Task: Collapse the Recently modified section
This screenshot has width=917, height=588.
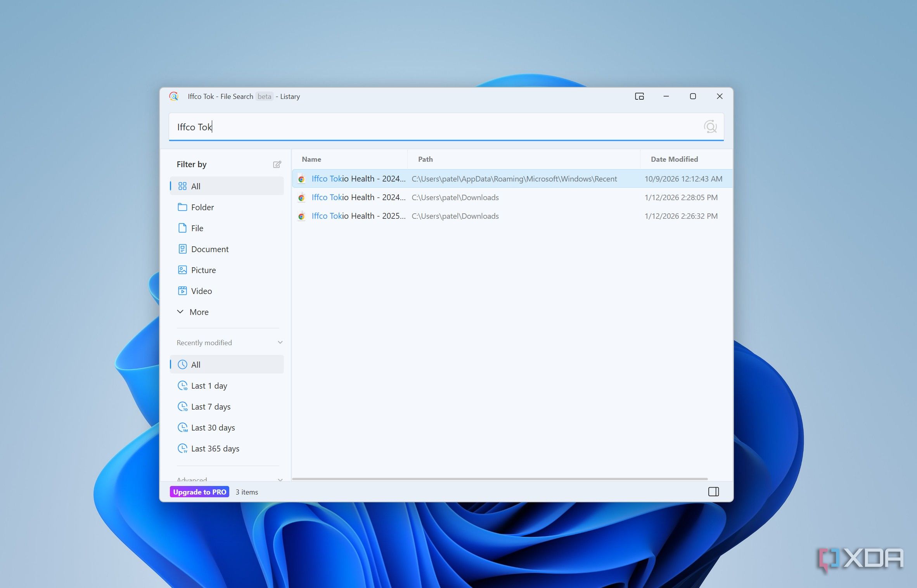Action: (280, 342)
